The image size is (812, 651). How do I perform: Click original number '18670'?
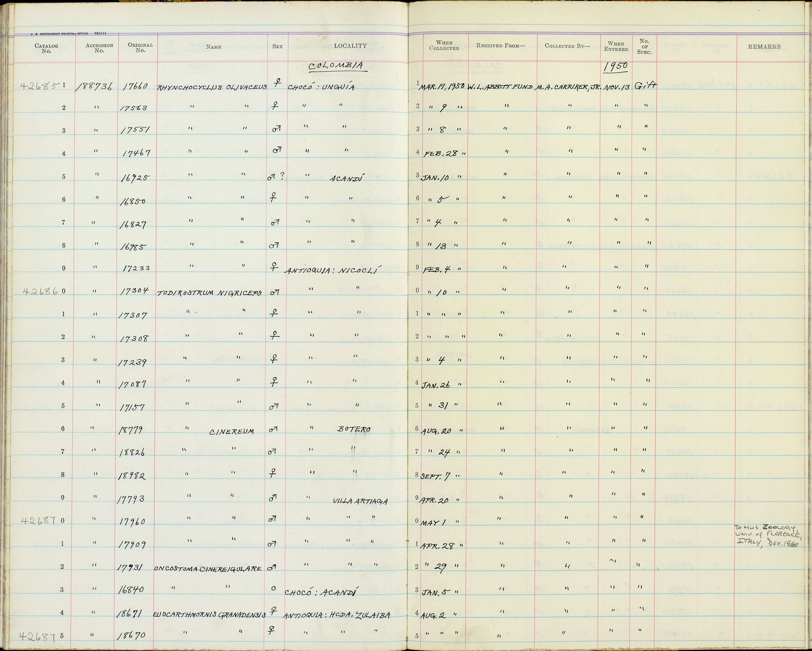pos(132,635)
